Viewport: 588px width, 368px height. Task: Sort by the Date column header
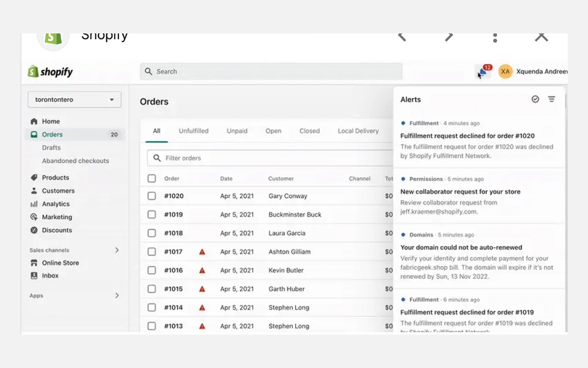click(226, 178)
